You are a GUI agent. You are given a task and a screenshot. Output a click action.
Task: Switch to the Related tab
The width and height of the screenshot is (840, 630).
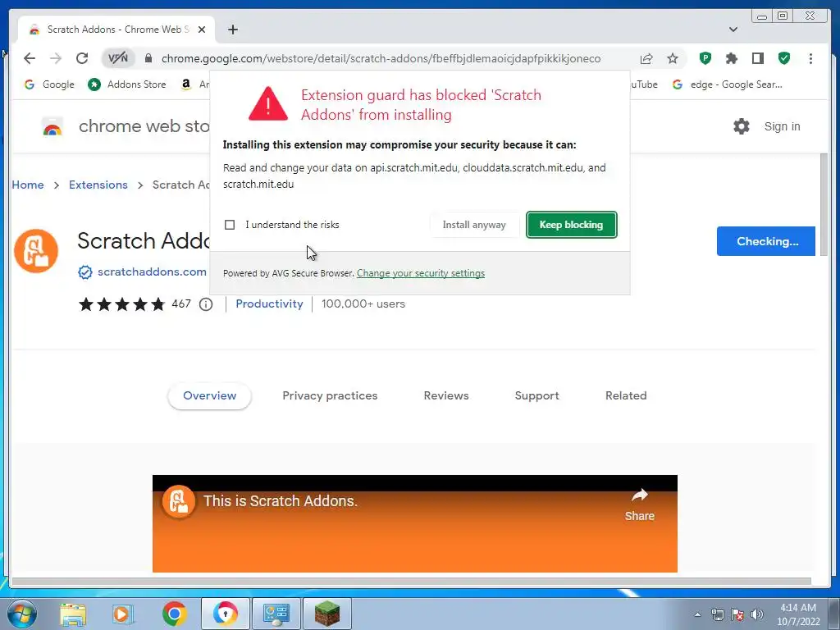[x=626, y=396]
